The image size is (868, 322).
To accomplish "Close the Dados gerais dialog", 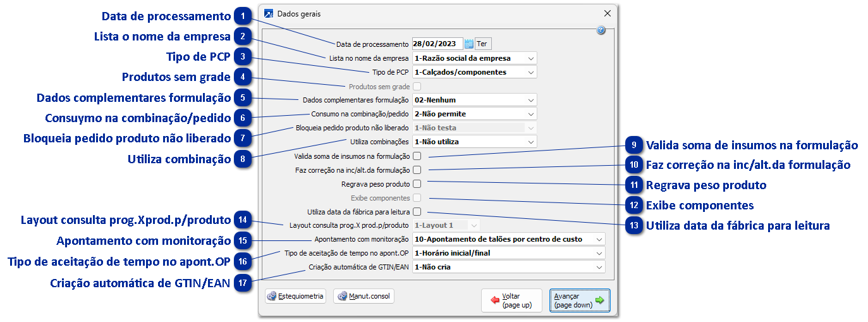I will (608, 13).
